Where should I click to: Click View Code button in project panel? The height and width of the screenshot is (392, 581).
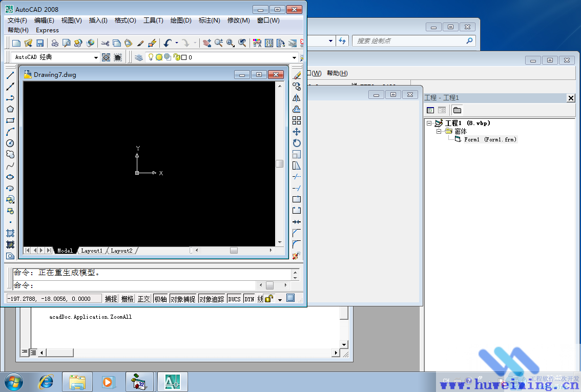pos(430,110)
